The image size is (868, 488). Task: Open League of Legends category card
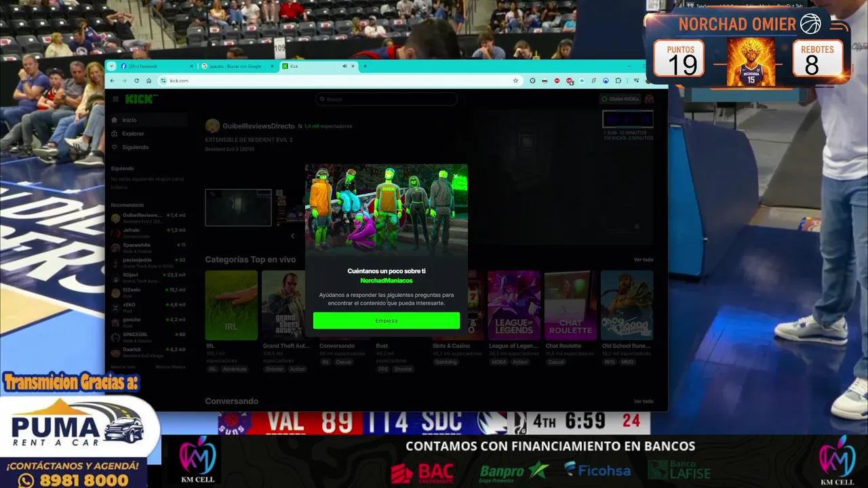click(514, 305)
